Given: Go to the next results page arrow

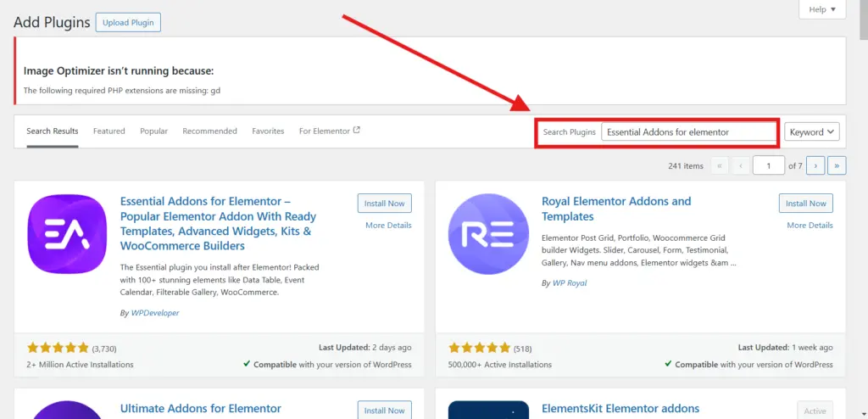Looking at the screenshot, I should [x=815, y=165].
